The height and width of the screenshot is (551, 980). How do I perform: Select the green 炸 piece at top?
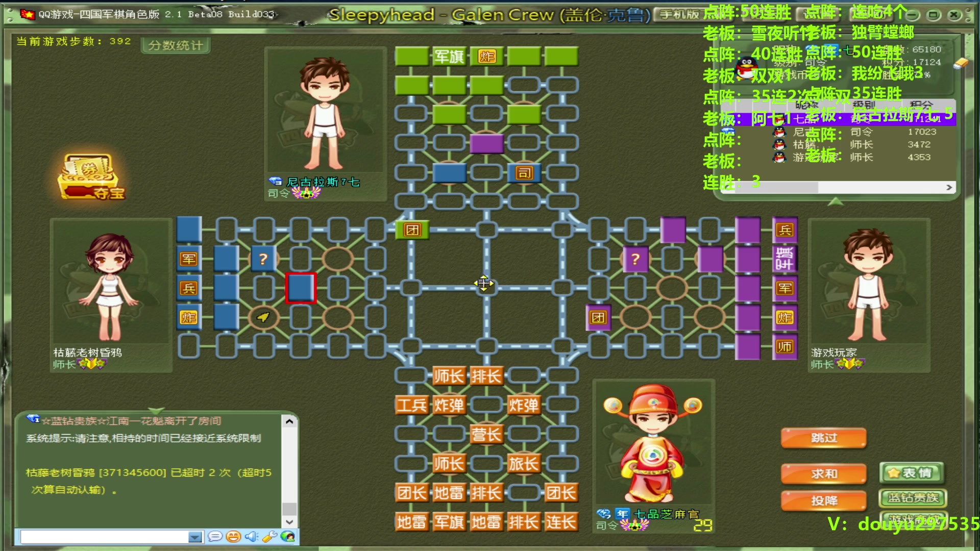click(486, 56)
